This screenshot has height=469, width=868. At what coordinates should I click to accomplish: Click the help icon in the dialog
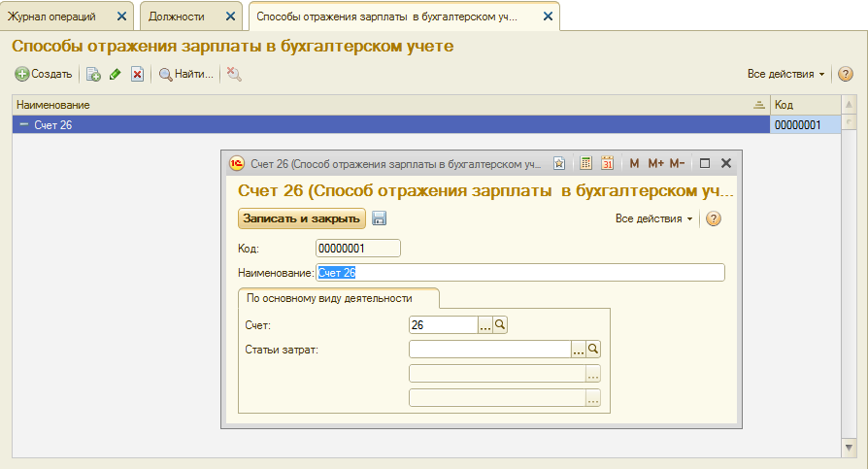click(714, 218)
